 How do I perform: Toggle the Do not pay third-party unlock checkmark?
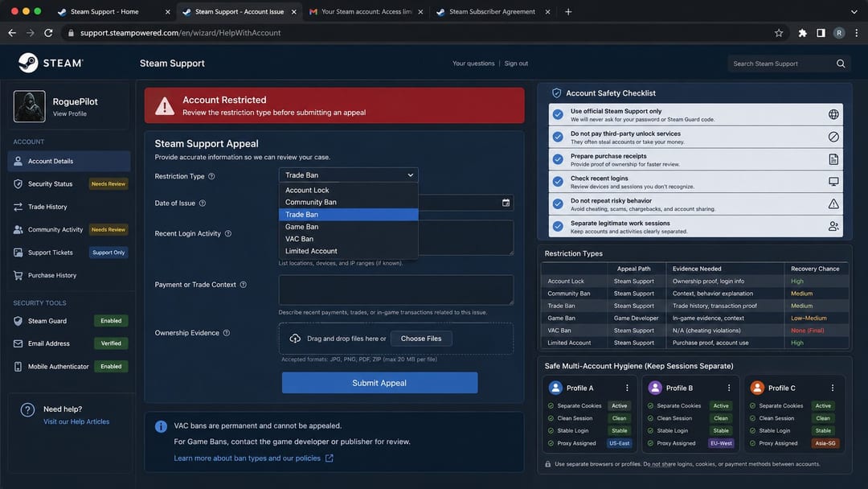(558, 137)
